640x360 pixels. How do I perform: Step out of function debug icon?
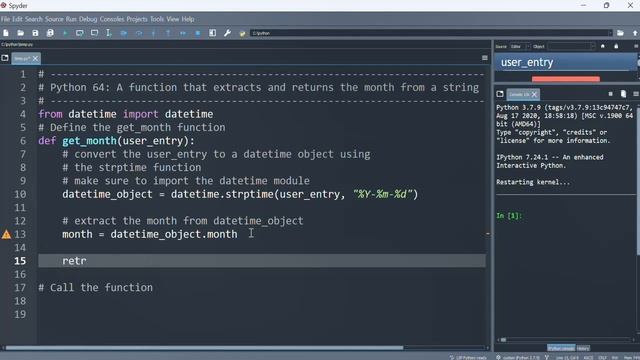(x=168, y=33)
